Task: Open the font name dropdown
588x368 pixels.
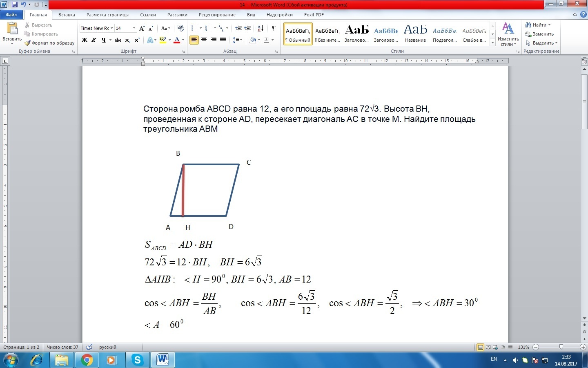Action: point(111,28)
